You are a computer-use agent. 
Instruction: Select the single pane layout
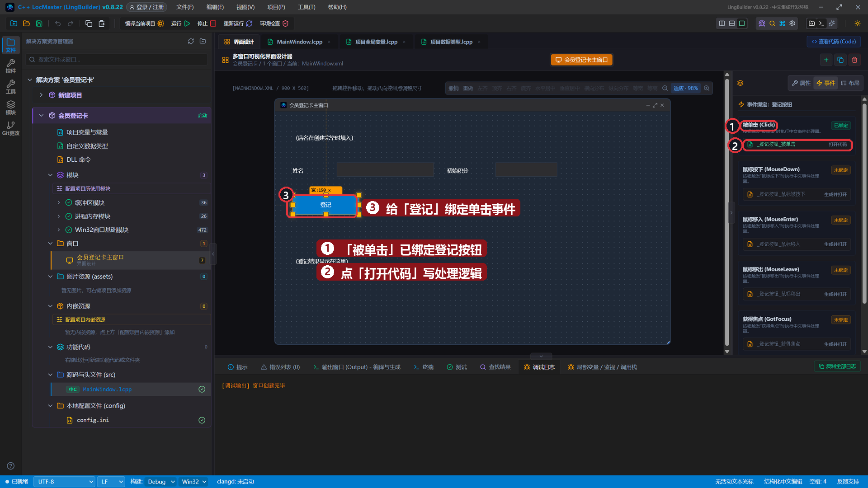click(742, 23)
